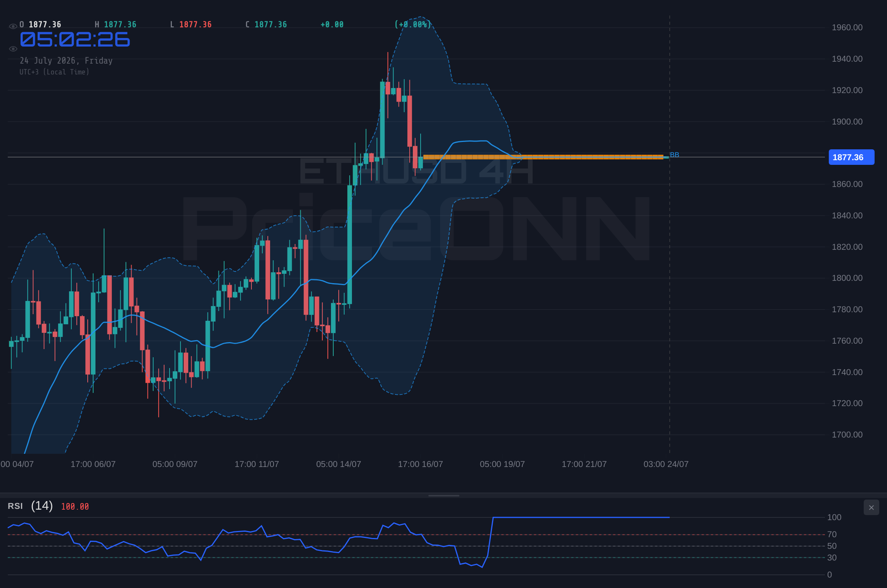Click the BB indicator label
Image resolution: width=887 pixels, height=588 pixels.
pos(674,155)
